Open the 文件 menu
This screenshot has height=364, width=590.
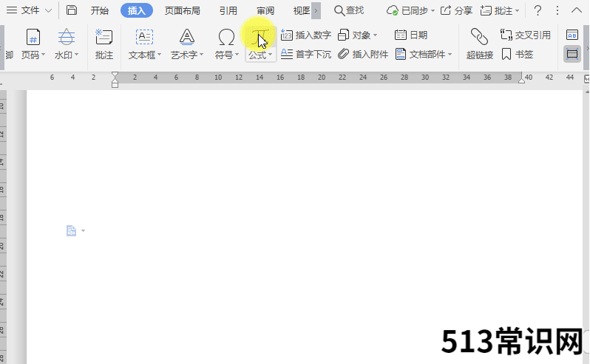point(23,10)
